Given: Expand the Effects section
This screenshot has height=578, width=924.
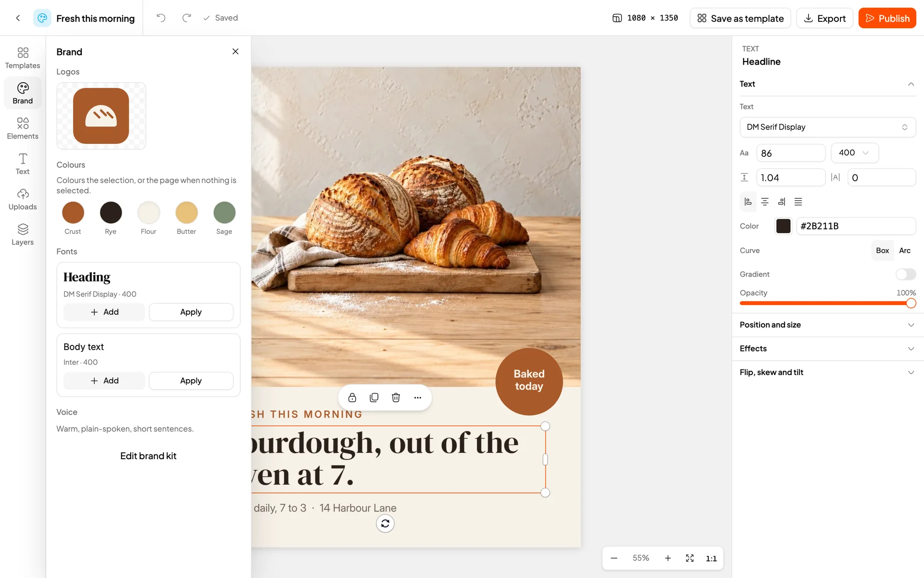Looking at the screenshot, I should click(x=827, y=349).
